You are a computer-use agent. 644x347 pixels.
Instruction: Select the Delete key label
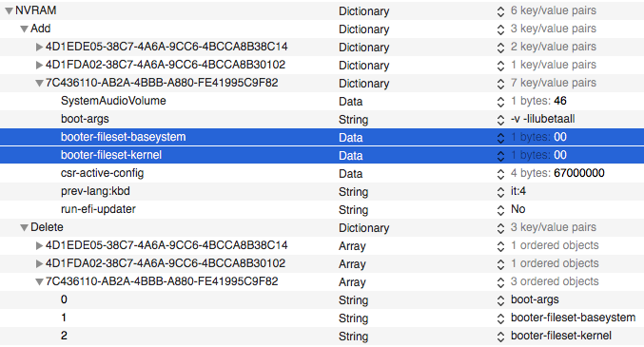point(47,227)
